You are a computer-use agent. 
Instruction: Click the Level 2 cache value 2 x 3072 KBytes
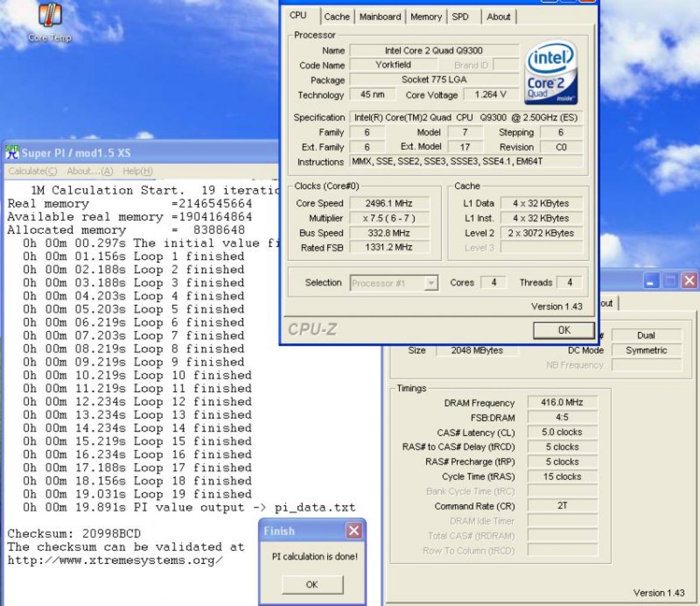541,233
